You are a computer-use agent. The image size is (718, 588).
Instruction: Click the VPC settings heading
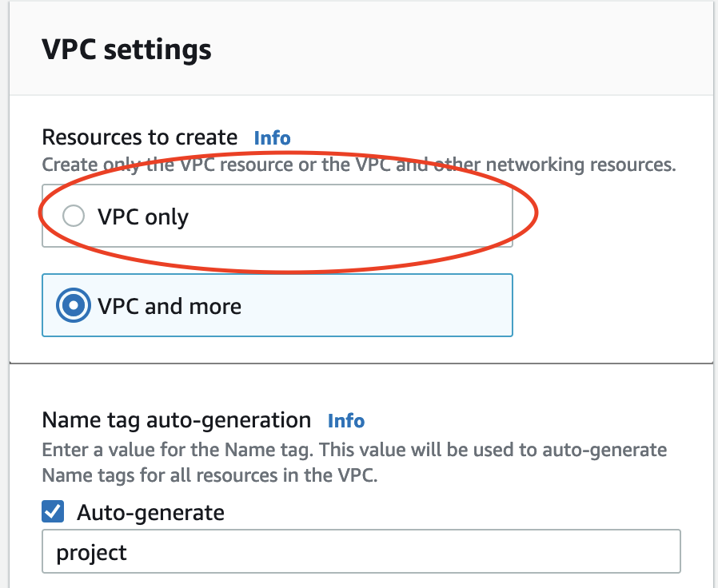point(126,50)
